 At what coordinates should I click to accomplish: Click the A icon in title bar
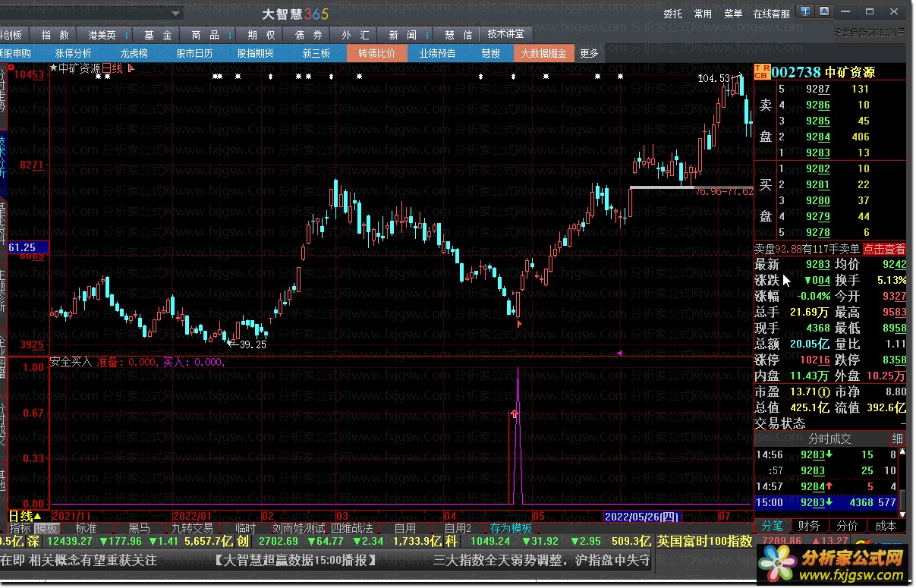(x=823, y=12)
